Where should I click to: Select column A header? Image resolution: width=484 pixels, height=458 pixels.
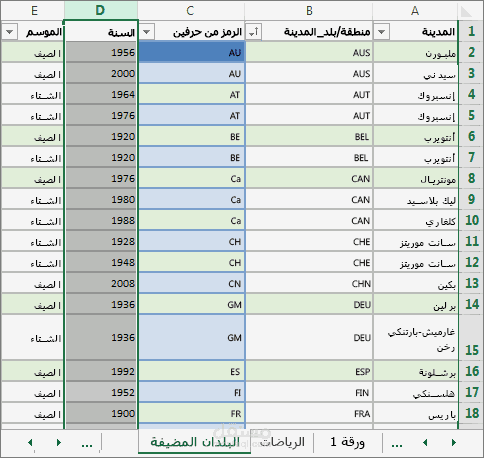click(415, 11)
